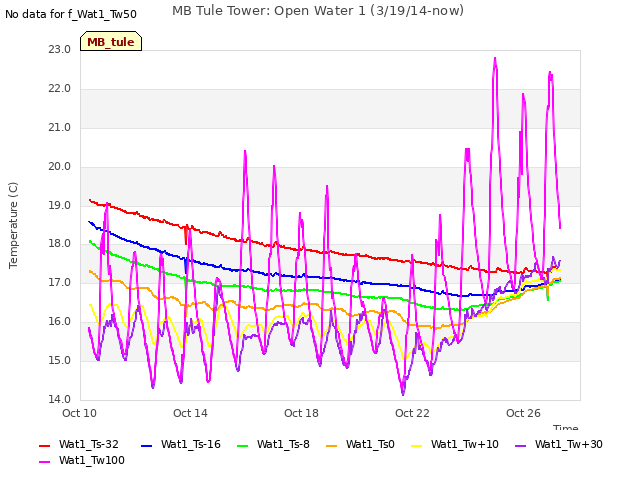Click the 14.0 y-axis tick label
The height and width of the screenshot is (480, 640).
click(60, 399)
